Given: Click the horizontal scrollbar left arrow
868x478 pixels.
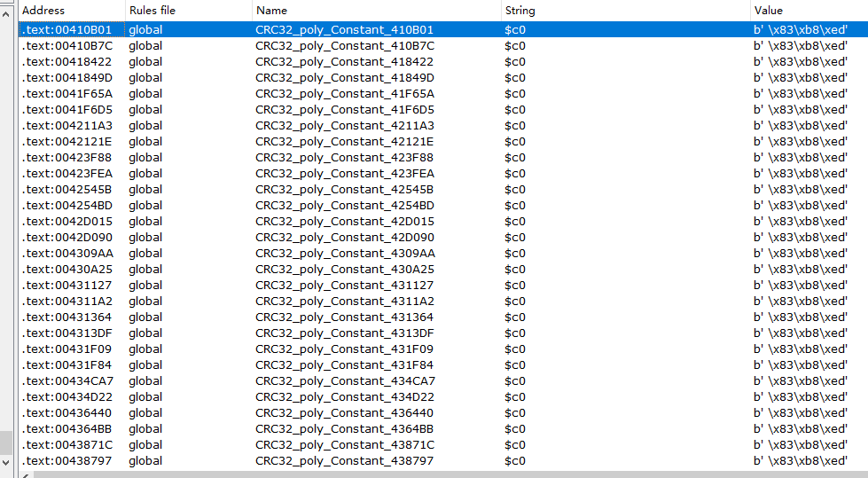Looking at the screenshot, I should point(24,475).
